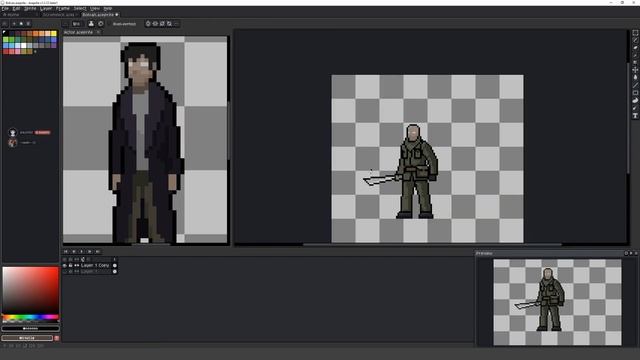This screenshot has height=360, width=640.
Task: Select the Eraser tool
Action: pyautogui.click(x=635, y=47)
